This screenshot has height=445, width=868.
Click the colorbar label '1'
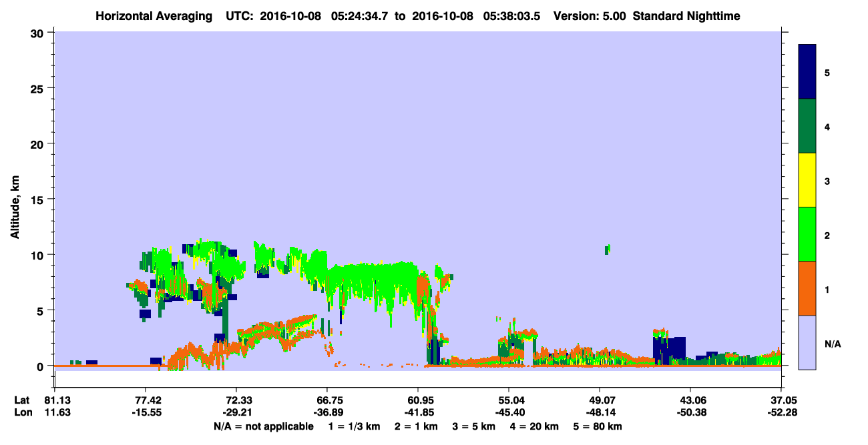click(827, 289)
